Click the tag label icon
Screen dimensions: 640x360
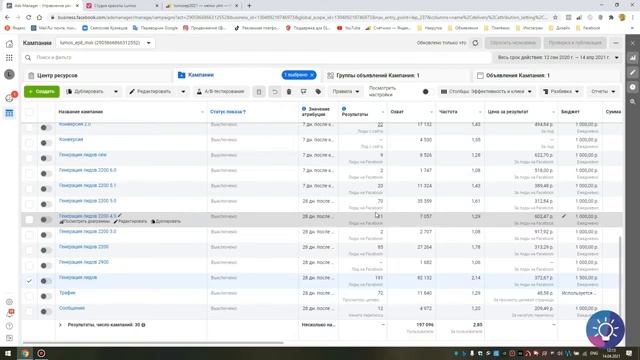[318, 92]
